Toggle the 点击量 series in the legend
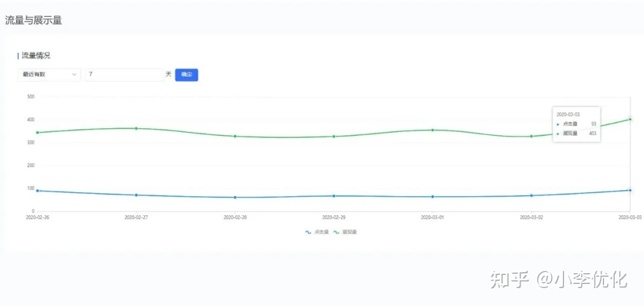The height and width of the screenshot is (306, 644). [x=317, y=231]
